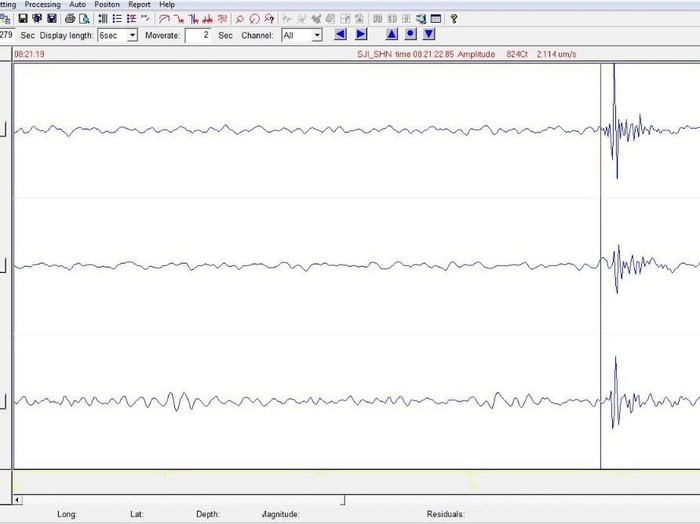The width and height of the screenshot is (700, 524).
Task: Click the printer icon in toolbar
Action: 70,19
